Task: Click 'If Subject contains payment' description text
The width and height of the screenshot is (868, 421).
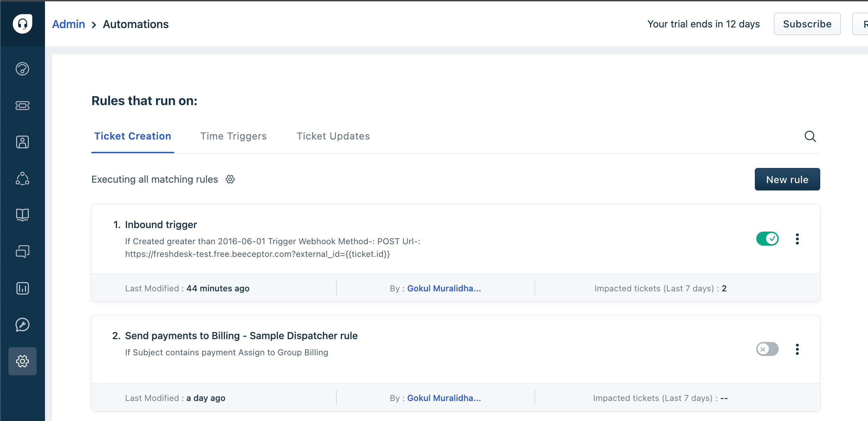Action: (x=227, y=352)
